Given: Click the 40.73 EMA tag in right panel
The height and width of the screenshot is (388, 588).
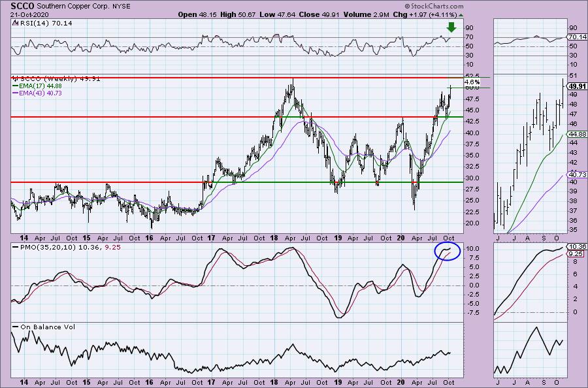Looking at the screenshot, I should tap(578, 174).
